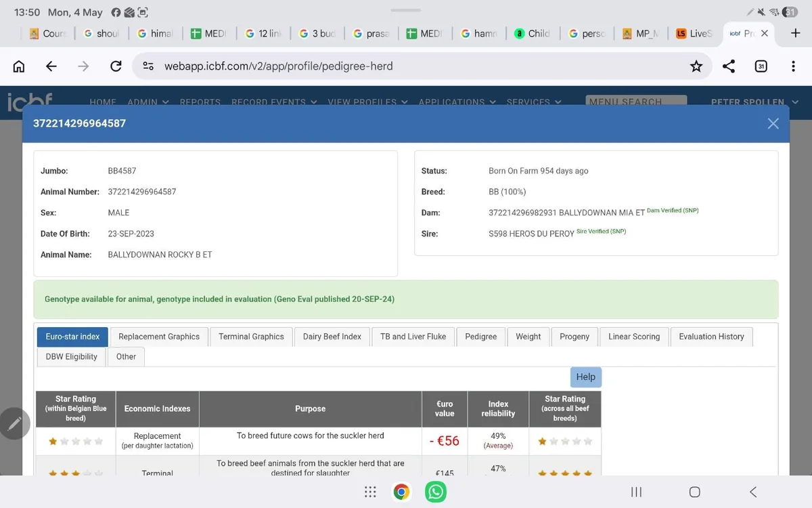This screenshot has height=508, width=812.
Task: Click the Help button
Action: point(586,377)
